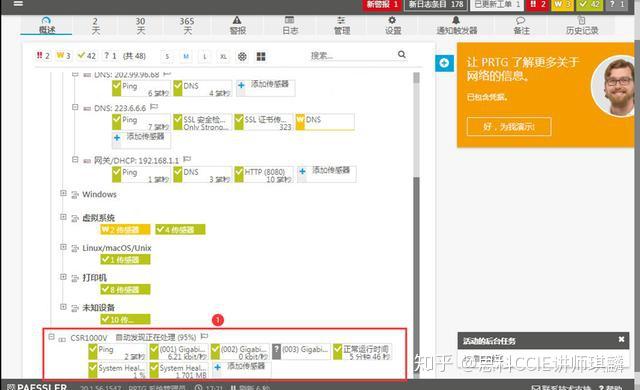The image size is (640, 390).
Task: Click the 新日志条目 178 badge
Action: tap(436, 4)
